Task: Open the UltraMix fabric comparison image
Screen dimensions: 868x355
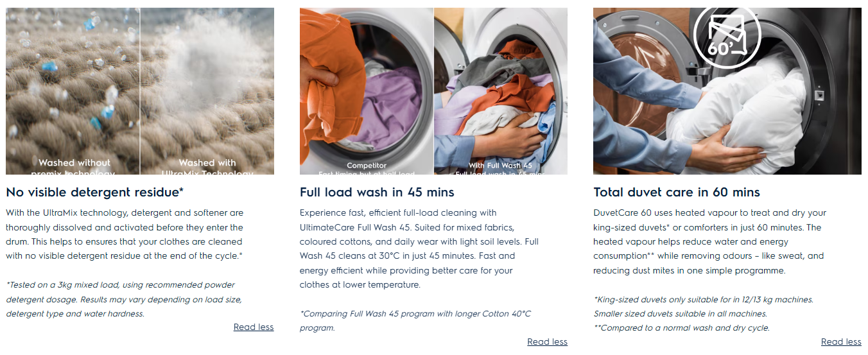Action: click(140, 91)
